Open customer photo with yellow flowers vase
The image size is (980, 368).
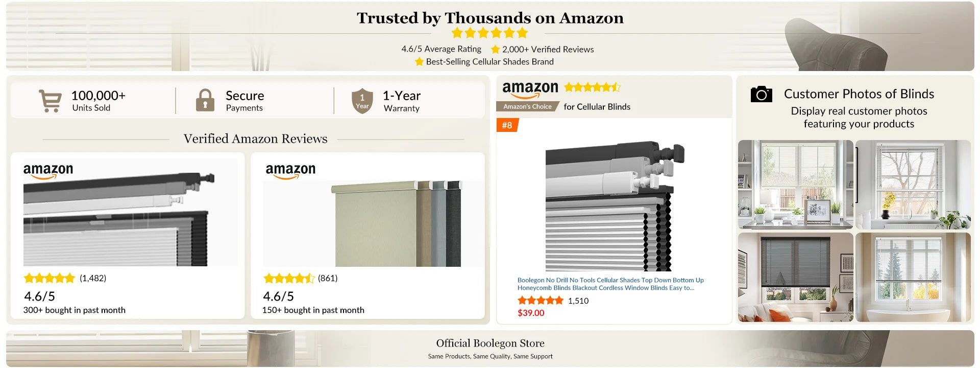coord(913,185)
